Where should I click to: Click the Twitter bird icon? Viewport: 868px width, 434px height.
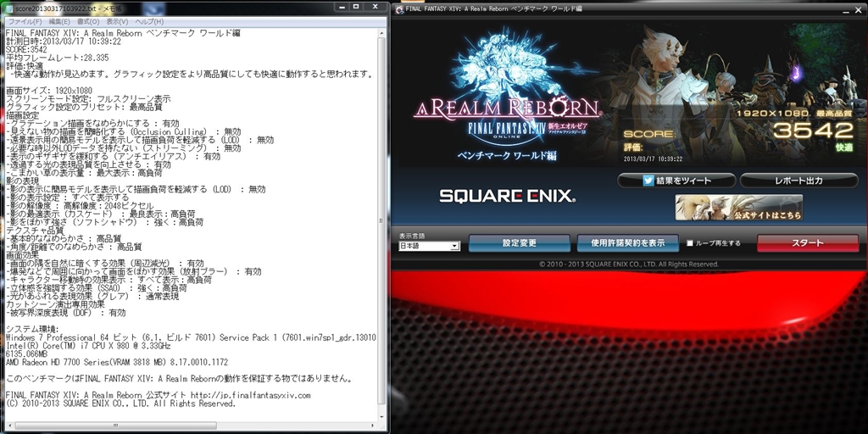pos(648,181)
